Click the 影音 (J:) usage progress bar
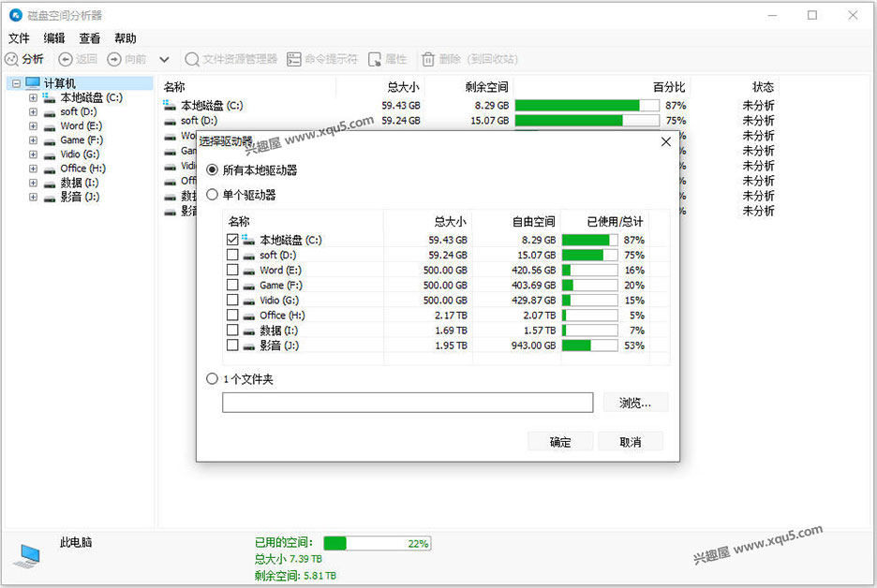This screenshot has height=588, width=877. point(590,345)
